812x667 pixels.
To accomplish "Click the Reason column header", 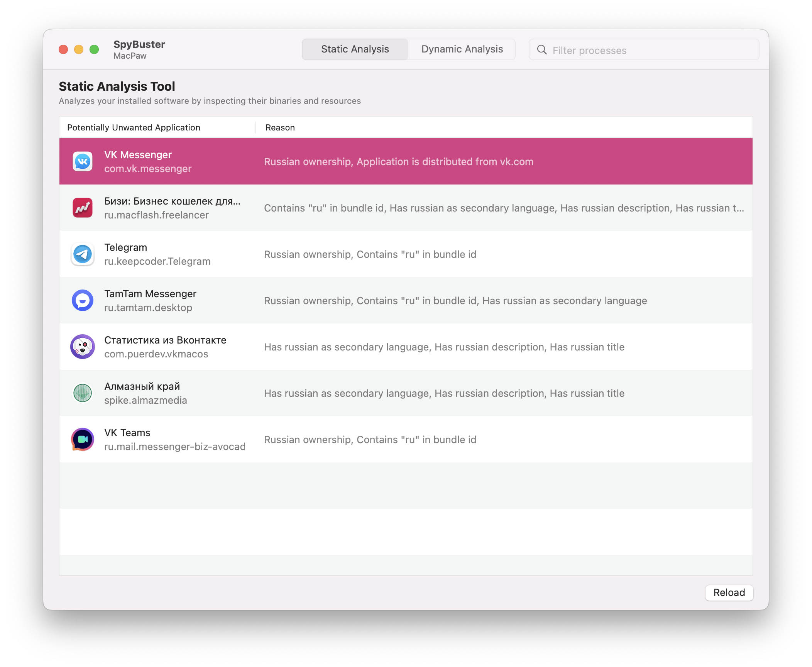I will click(x=280, y=127).
